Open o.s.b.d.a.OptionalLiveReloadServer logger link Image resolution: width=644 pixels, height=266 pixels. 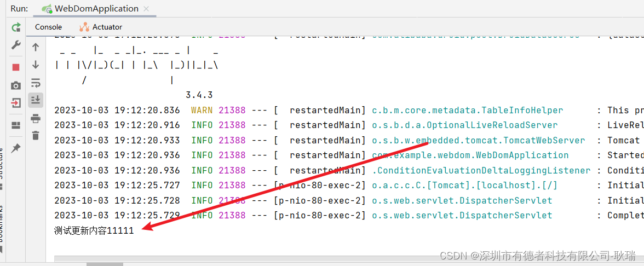click(464, 125)
